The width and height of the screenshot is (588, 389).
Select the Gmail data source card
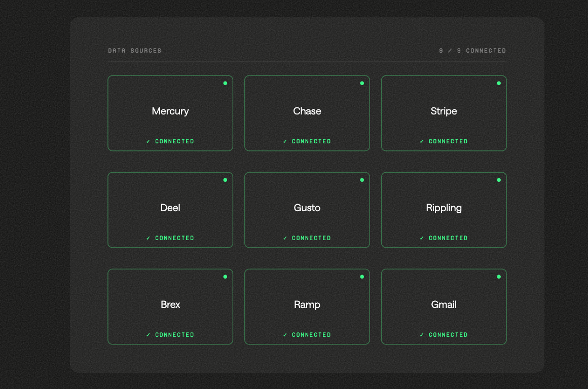pos(444,306)
